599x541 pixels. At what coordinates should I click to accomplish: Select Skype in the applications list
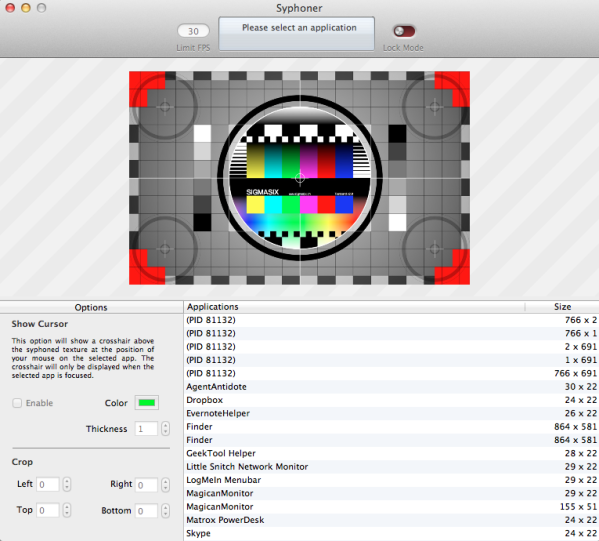coord(391,533)
